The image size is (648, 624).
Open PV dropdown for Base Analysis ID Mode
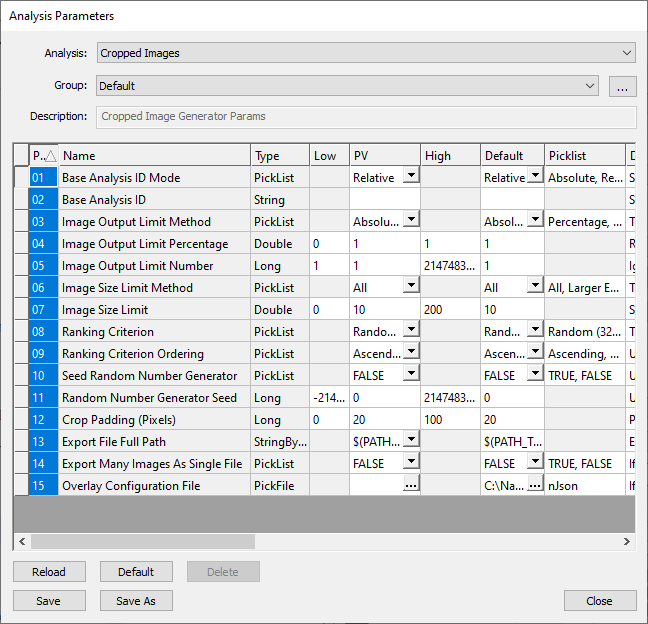410,178
